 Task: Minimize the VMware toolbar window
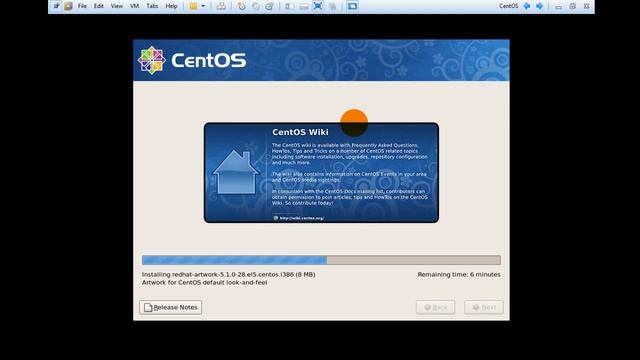558,7
